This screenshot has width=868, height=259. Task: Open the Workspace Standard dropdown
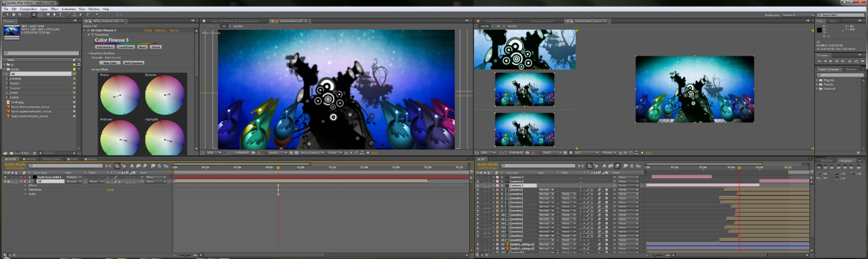[x=797, y=15]
